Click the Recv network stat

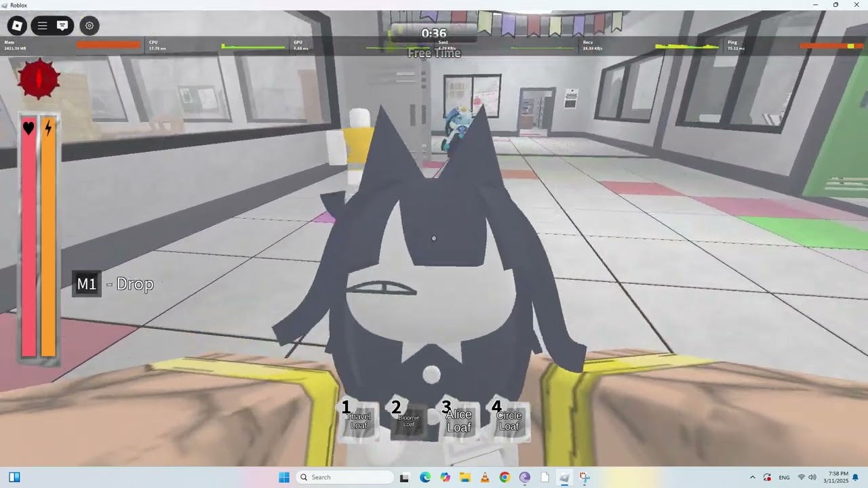pyautogui.click(x=651, y=45)
